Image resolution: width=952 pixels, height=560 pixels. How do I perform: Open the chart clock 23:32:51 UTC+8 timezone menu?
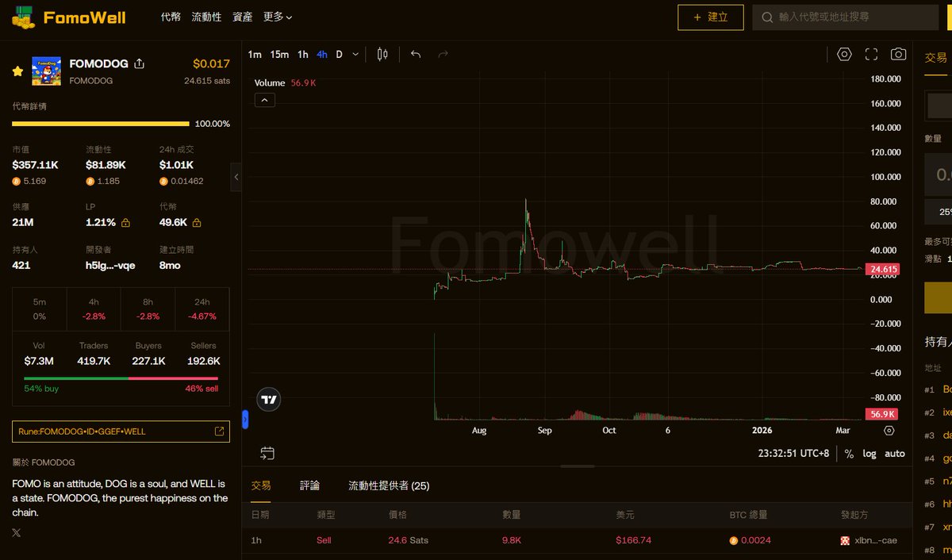(793, 454)
